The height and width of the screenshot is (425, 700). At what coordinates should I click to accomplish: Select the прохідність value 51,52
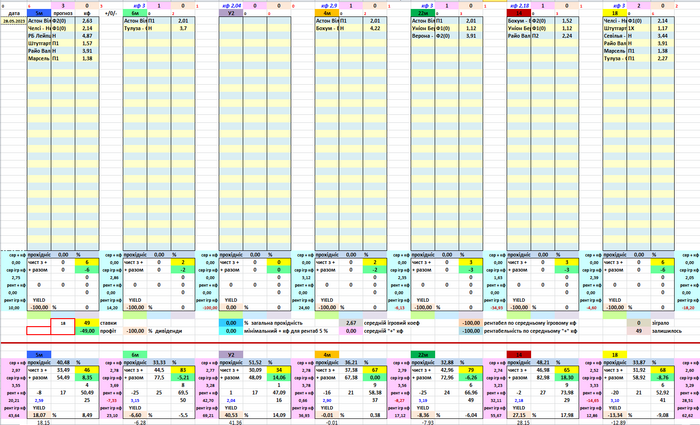pos(255,362)
